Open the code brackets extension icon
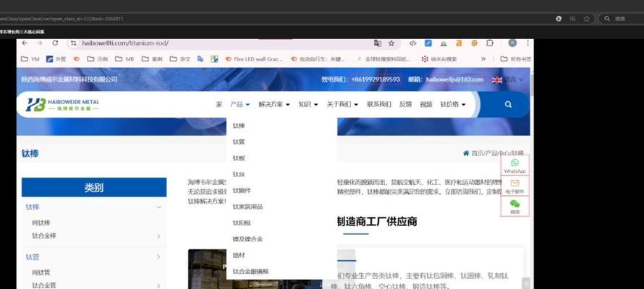 click(412, 43)
